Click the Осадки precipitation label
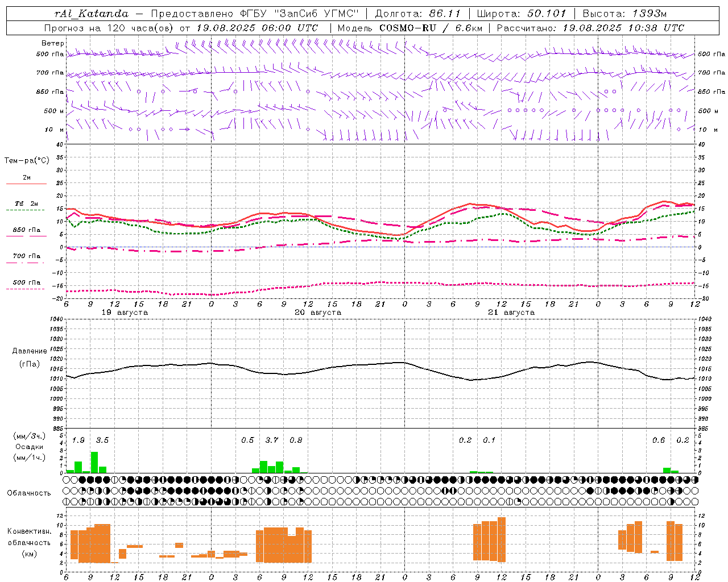The image size is (728, 582). point(29,447)
